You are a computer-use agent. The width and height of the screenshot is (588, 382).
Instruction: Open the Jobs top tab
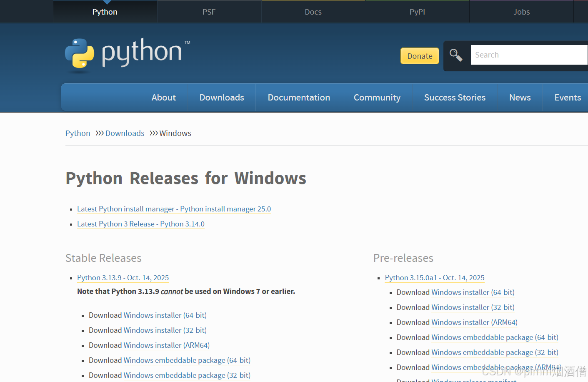(522, 12)
